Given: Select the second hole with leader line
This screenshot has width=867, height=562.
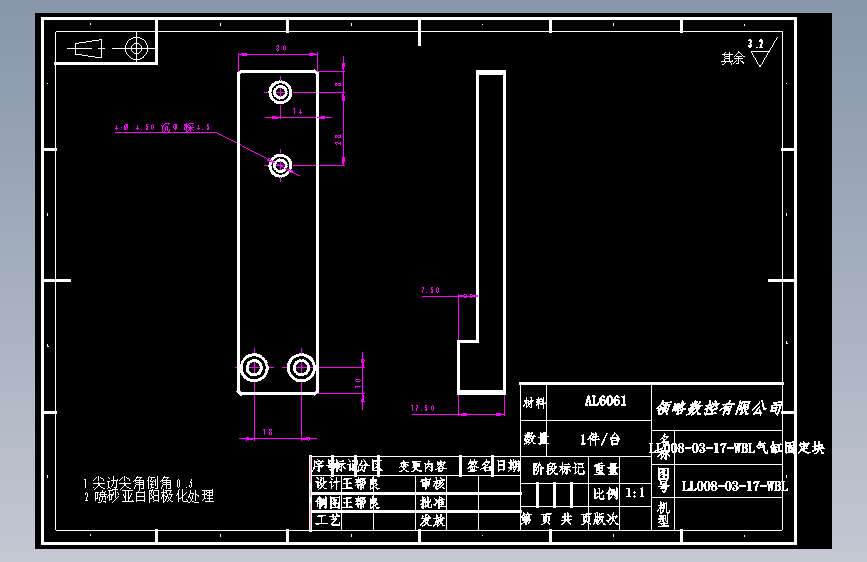Looking at the screenshot, I should pyautogui.click(x=280, y=165).
